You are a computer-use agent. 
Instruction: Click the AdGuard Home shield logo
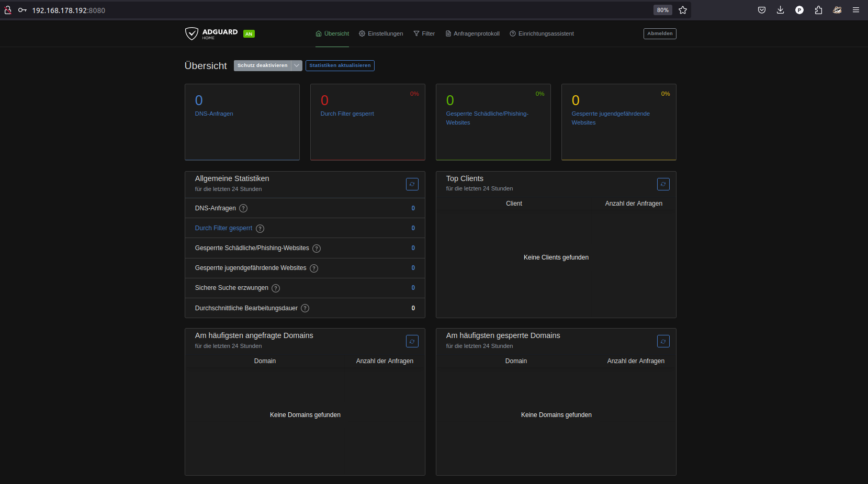(192, 33)
